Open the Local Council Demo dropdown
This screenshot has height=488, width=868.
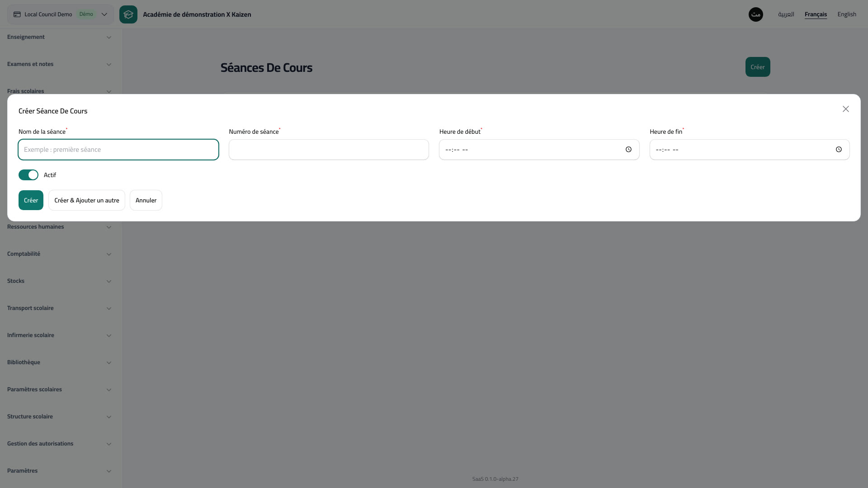tap(61, 14)
